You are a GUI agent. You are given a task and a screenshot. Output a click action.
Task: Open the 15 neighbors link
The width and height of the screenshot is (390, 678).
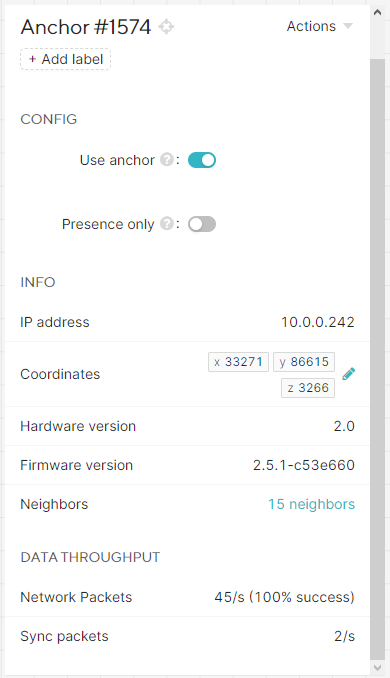click(x=311, y=504)
